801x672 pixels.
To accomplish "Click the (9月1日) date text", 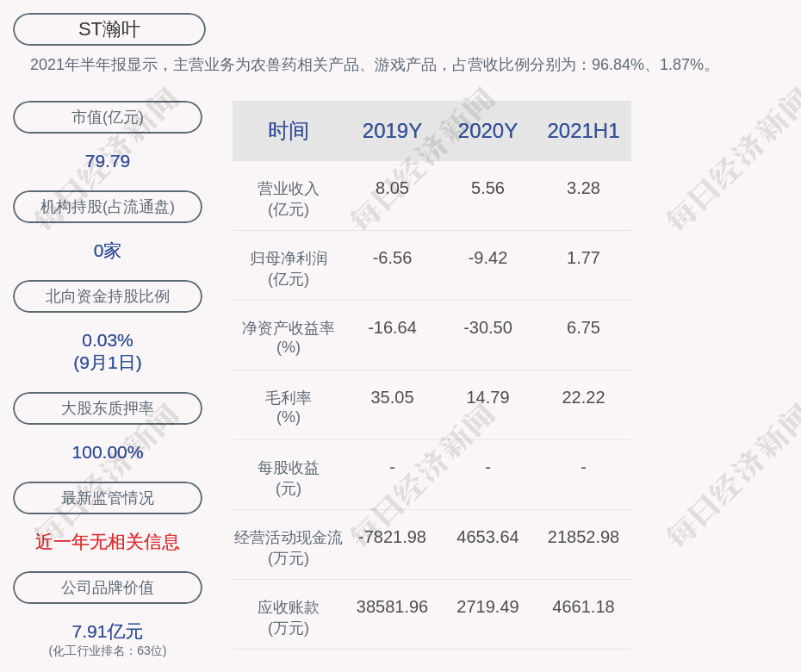I will pyautogui.click(x=108, y=363).
